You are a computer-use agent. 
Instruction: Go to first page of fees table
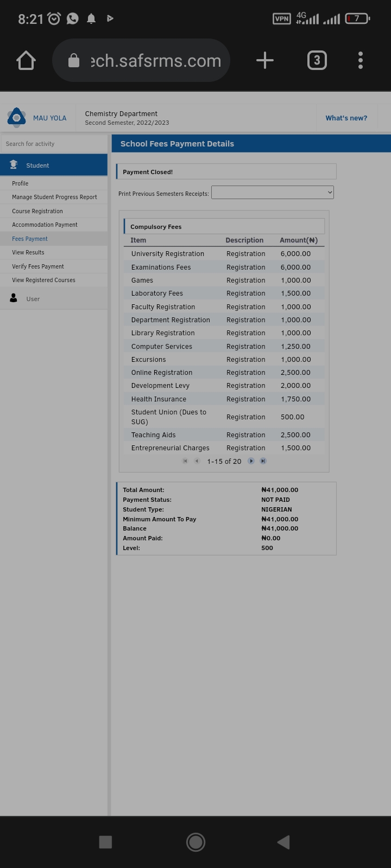tap(185, 461)
